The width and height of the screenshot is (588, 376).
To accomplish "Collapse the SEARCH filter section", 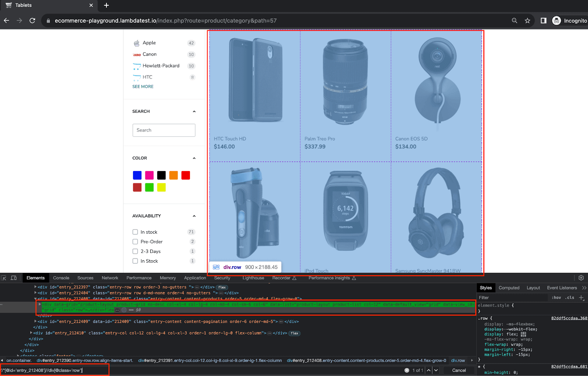I will pyautogui.click(x=194, y=112).
